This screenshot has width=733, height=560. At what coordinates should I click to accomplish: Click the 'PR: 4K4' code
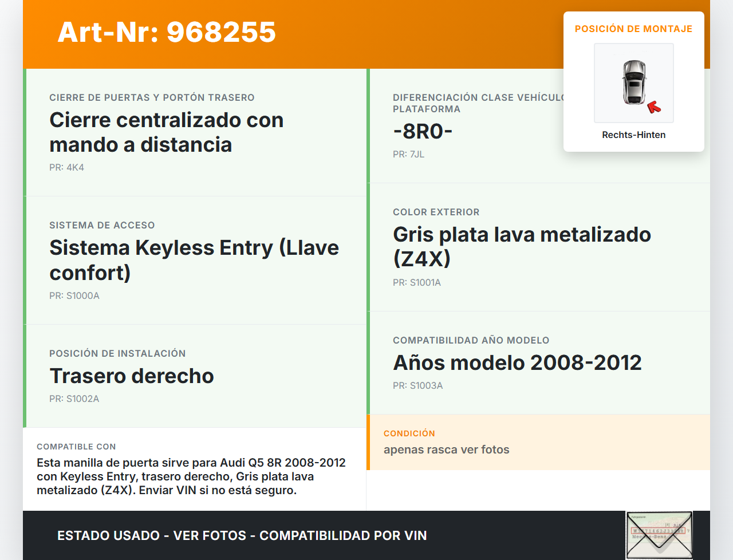pos(66,167)
